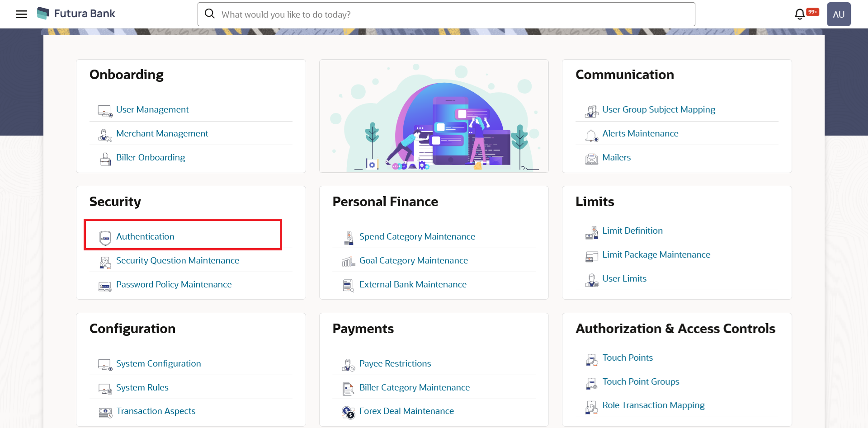Click the User Limits icon
The height and width of the screenshot is (428, 868).
pyautogui.click(x=591, y=280)
